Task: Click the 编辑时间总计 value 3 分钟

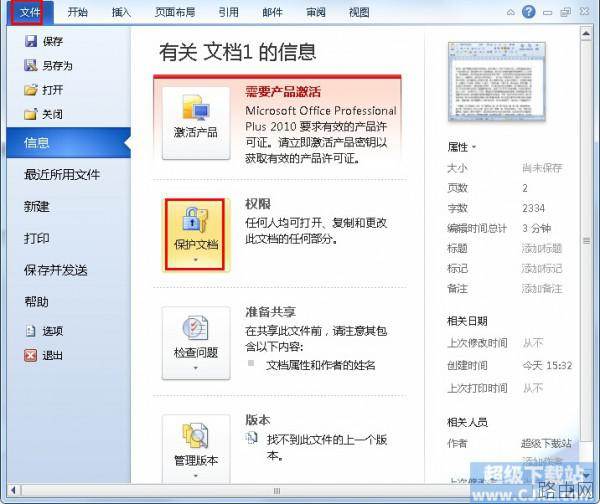Action: 536,228
